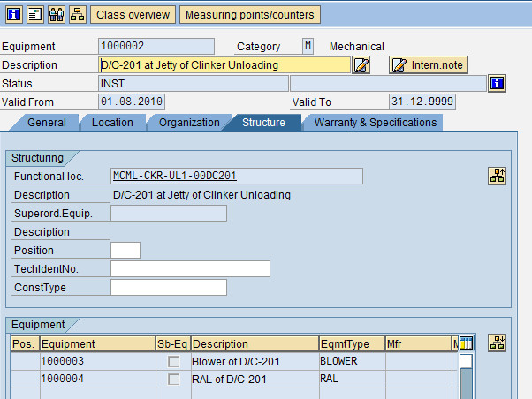This screenshot has height=399, width=532.
Task: Click the Valid From date 01.08.2010
Action: 132,102
